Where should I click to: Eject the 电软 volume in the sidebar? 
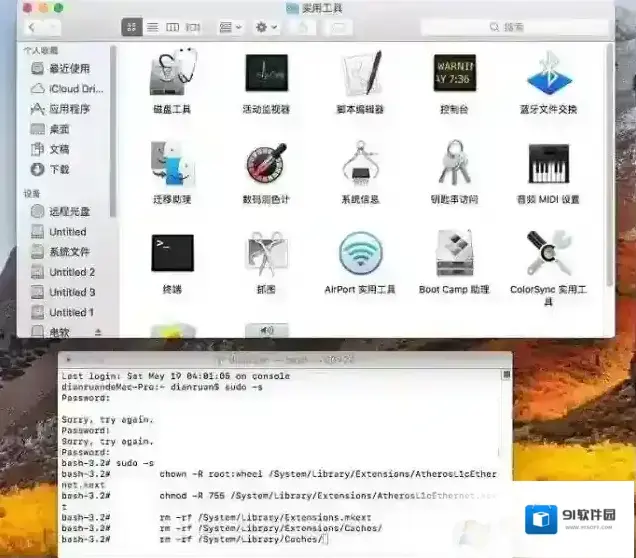98,332
